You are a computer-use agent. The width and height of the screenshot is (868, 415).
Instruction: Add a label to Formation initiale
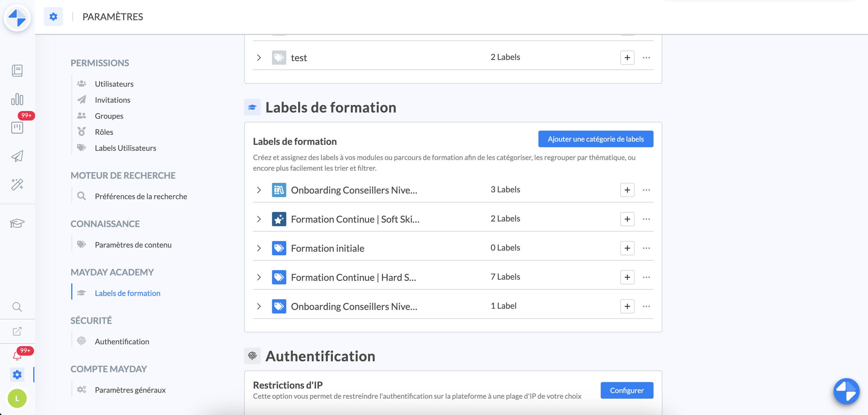[627, 248]
